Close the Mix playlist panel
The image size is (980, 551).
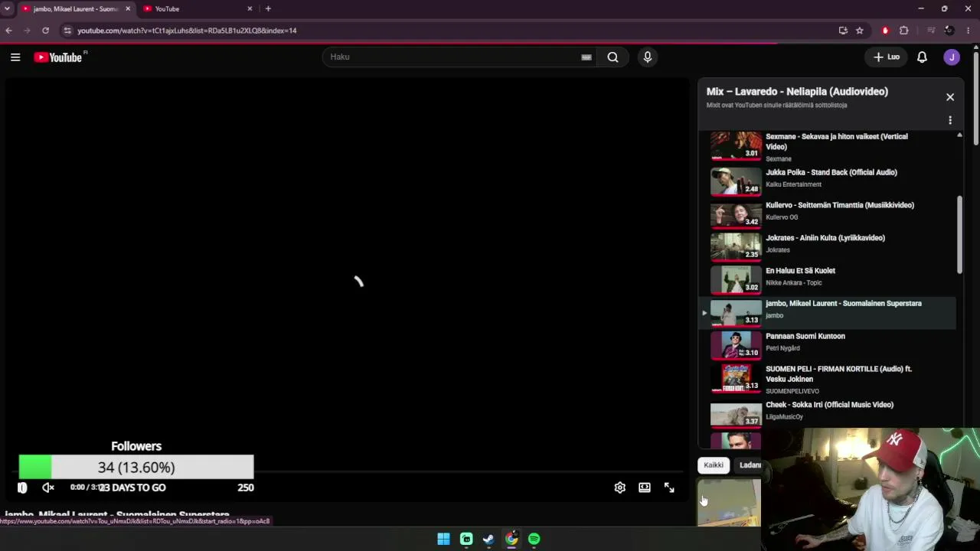point(950,97)
